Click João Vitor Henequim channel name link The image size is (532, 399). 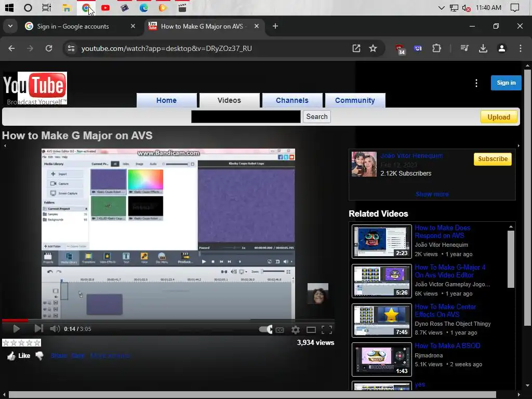pos(411,156)
